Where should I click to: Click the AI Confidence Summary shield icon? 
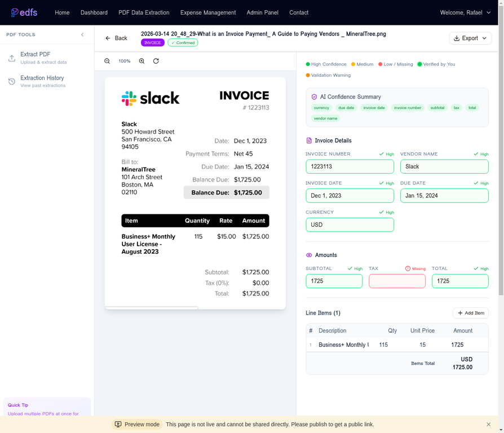click(x=314, y=97)
